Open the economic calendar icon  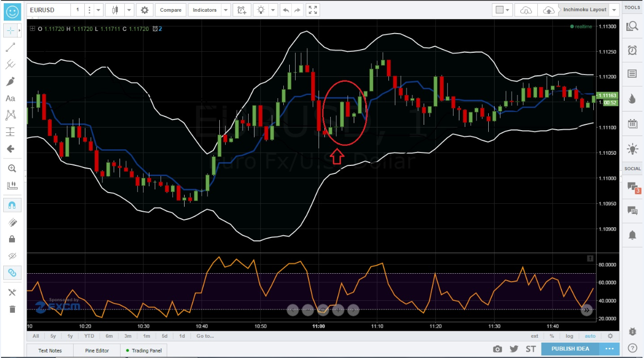point(632,124)
